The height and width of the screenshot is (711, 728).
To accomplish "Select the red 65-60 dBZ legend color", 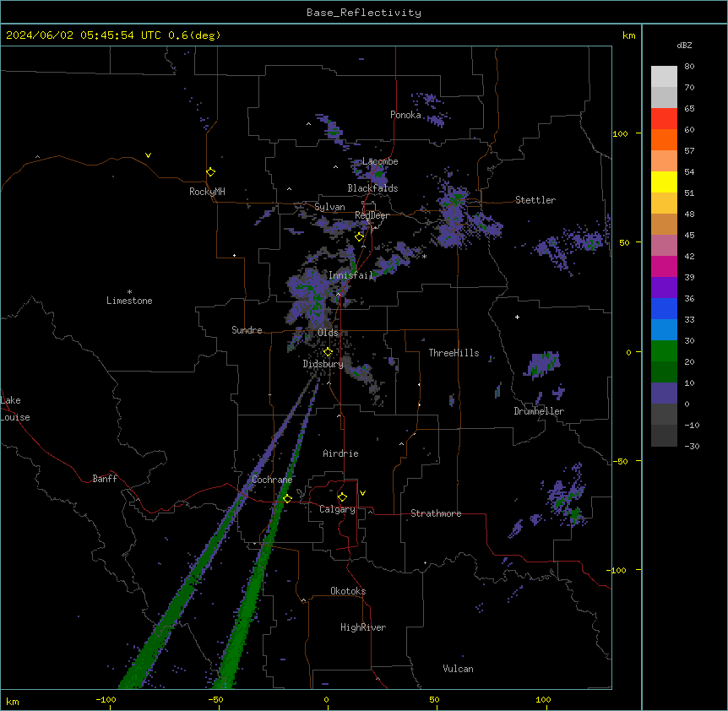I will [664, 119].
